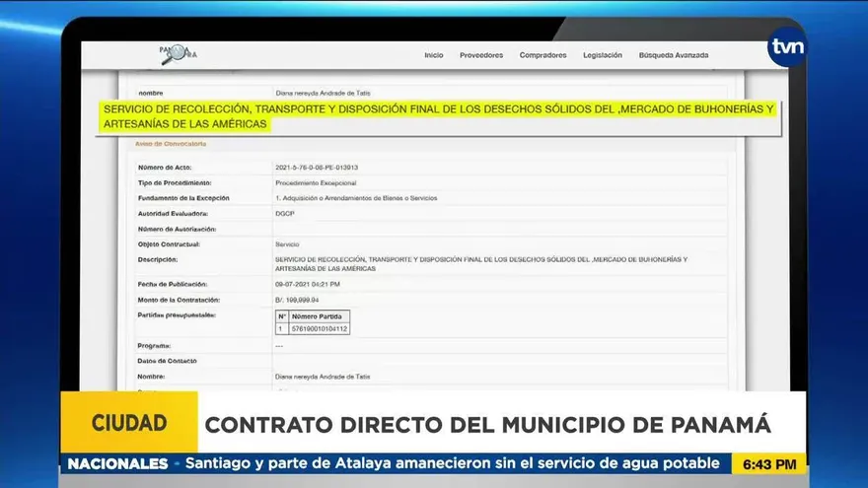Click the DGCP evaluating authority value
Image resolution: width=868 pixels, height=488 pixels.
(284, 214)
